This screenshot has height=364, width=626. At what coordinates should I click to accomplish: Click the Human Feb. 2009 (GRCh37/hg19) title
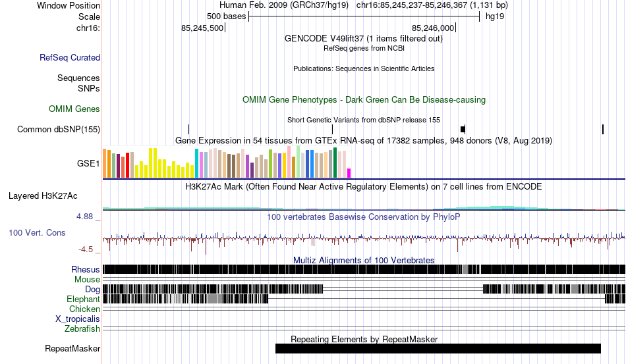284,5
